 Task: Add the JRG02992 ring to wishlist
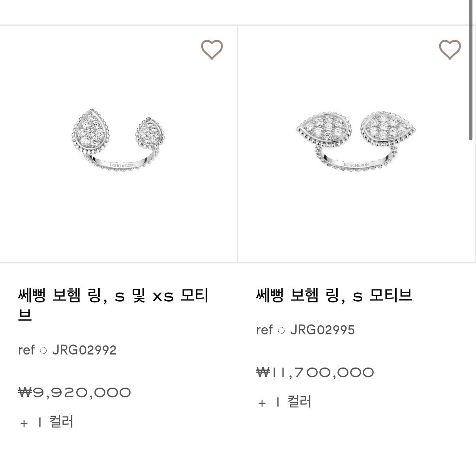[x=212, y=50]
